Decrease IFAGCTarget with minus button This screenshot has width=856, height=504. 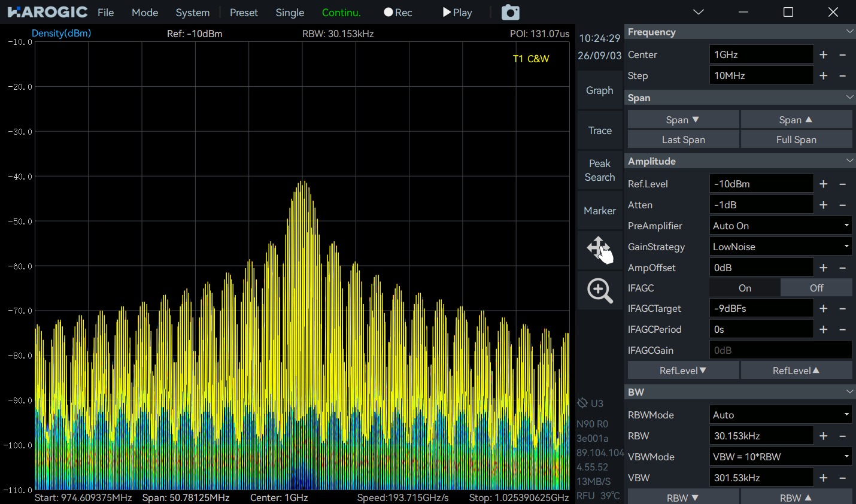[842, 308]
